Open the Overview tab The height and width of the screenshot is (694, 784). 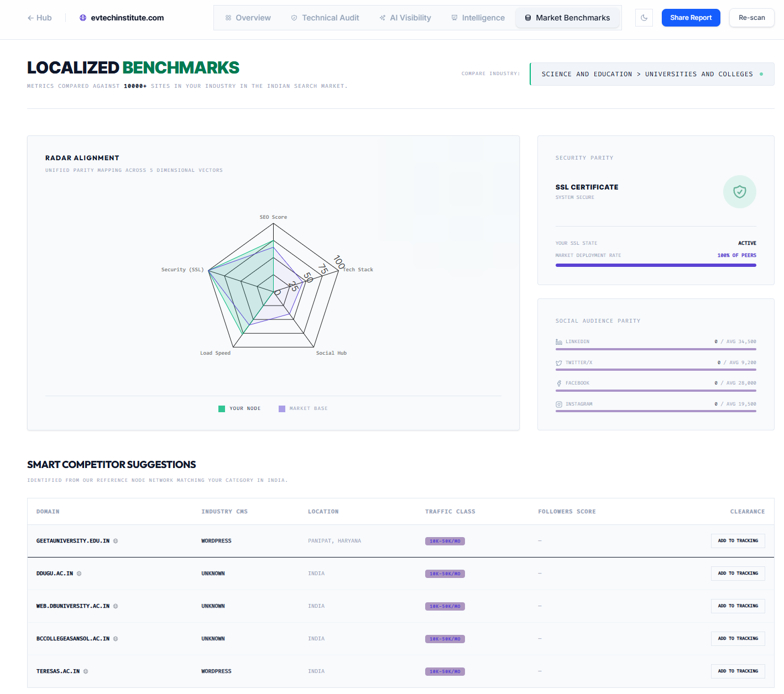pyautogui.click(x=248, y=18)
